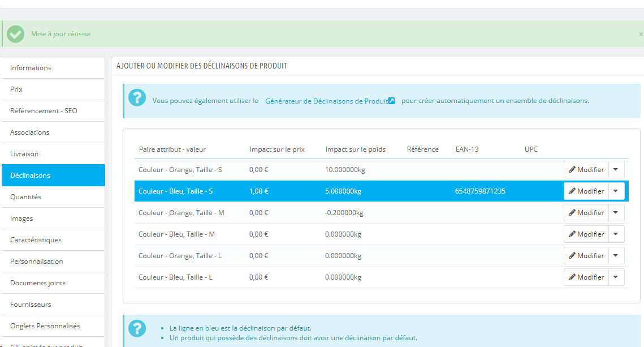Open the Générateur de Déclinaisons de Produit link
644x347 pixels.
click(x=326, y=101)
